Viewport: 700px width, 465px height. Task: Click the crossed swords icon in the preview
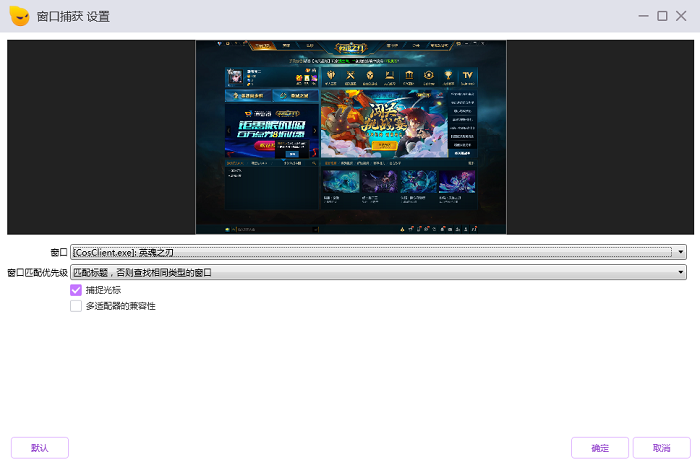pos(350,75)
